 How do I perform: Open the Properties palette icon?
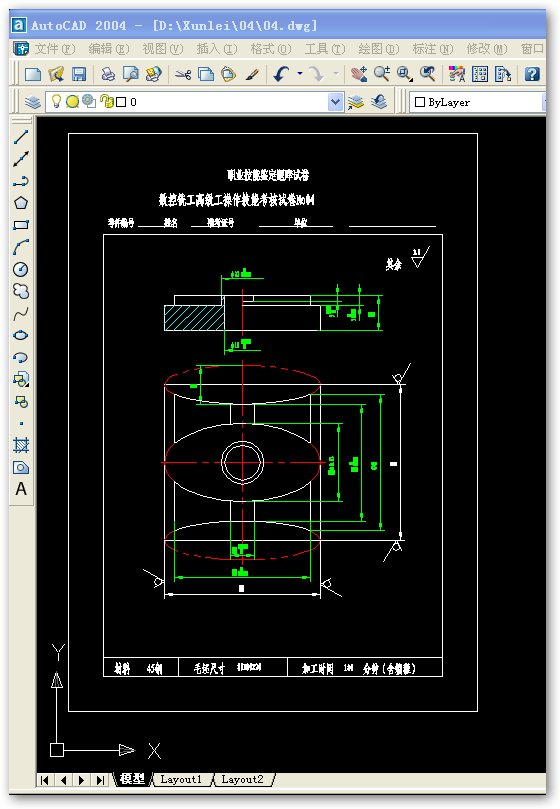pyautogui.click(x=457, y=74)
